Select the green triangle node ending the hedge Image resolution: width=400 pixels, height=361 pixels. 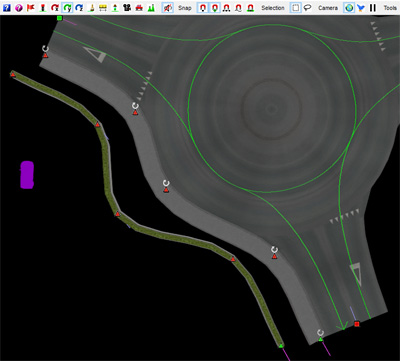pyautogui.click(x=281, y=346)
